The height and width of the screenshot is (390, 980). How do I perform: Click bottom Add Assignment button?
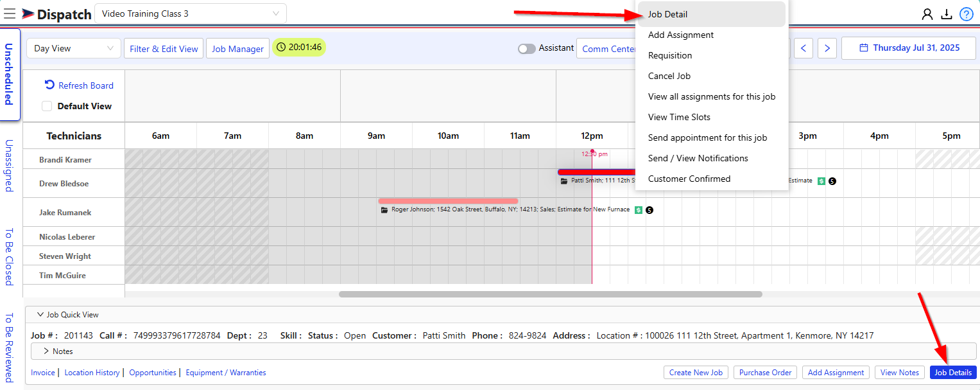[836, 372]
